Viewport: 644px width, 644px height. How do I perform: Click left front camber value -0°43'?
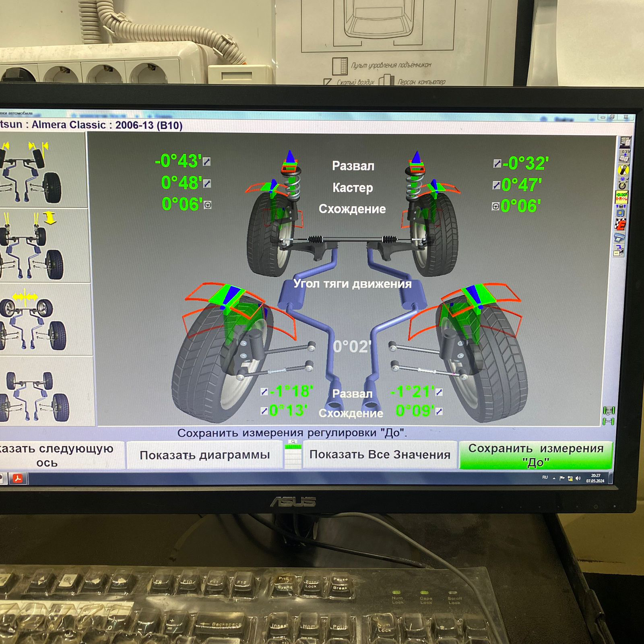click(x=178, y=161)
